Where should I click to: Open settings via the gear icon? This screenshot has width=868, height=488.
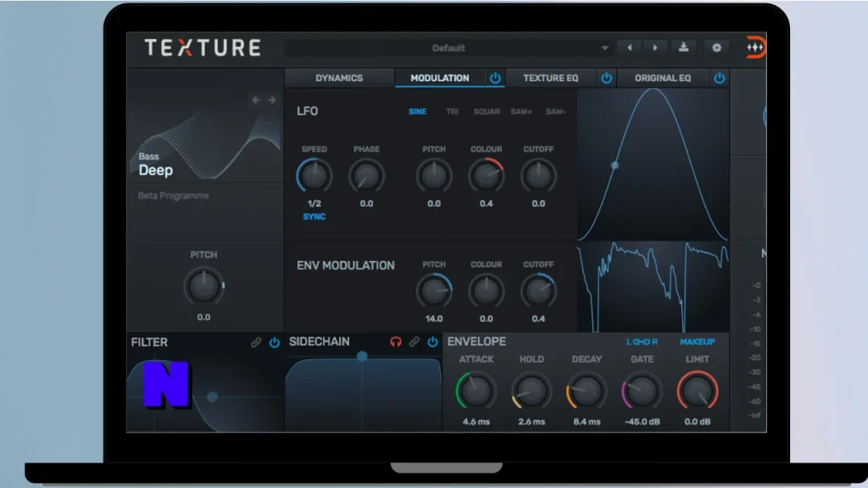tap(716, 47)
